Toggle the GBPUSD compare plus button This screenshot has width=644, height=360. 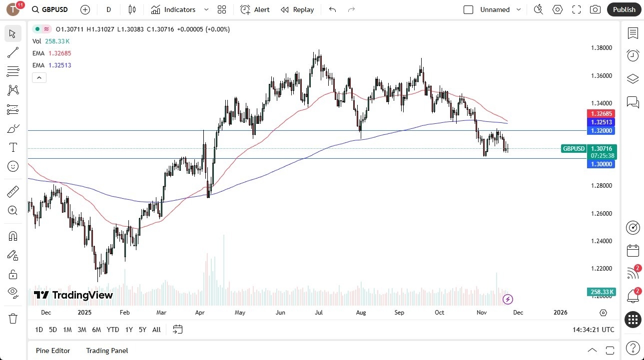coord(85,9)
